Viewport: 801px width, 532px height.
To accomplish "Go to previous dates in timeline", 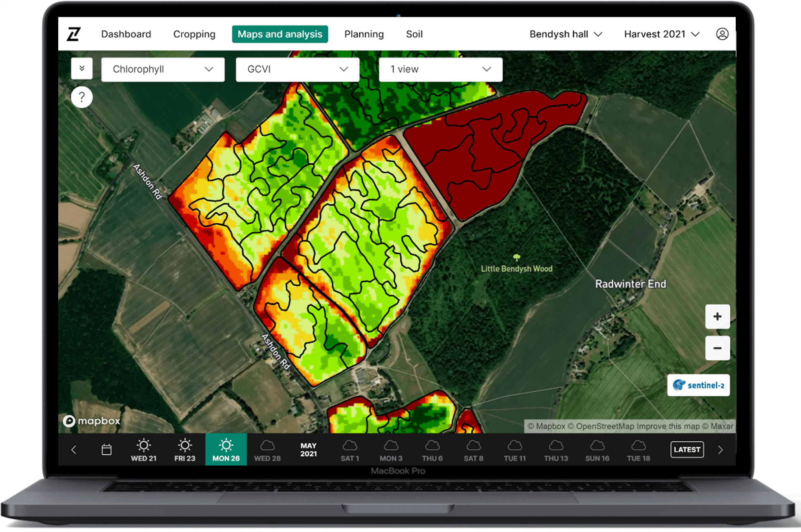I will (74, 449).
